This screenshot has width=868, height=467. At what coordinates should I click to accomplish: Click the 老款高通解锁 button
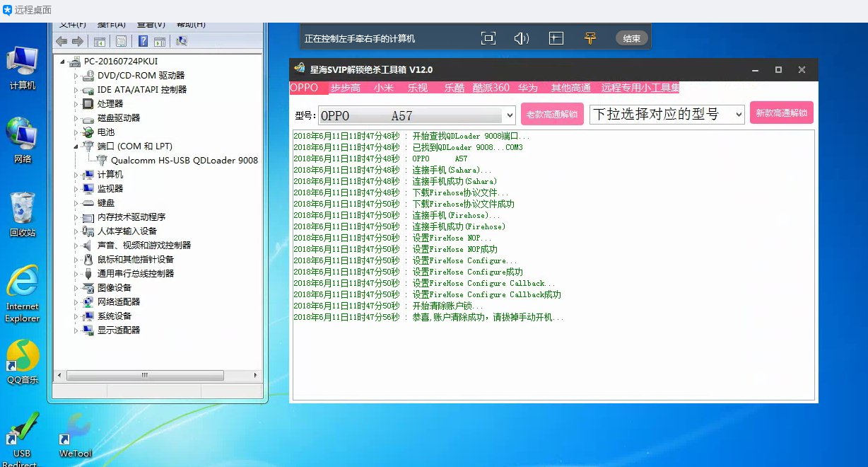click(x=552, y=114)
